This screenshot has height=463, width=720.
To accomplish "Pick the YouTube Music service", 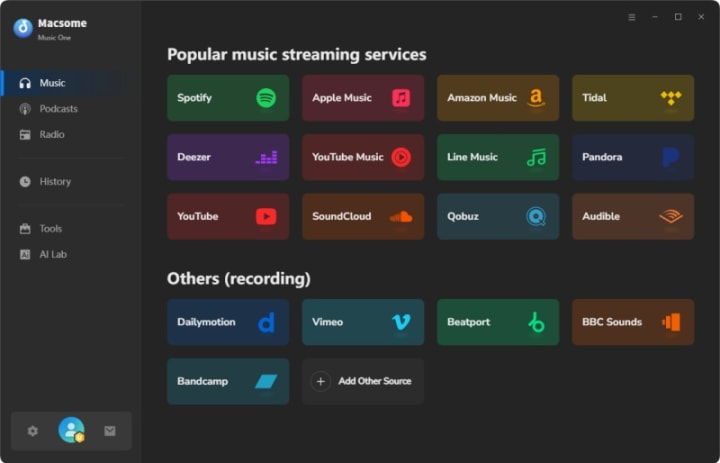I will click(363, 157).
